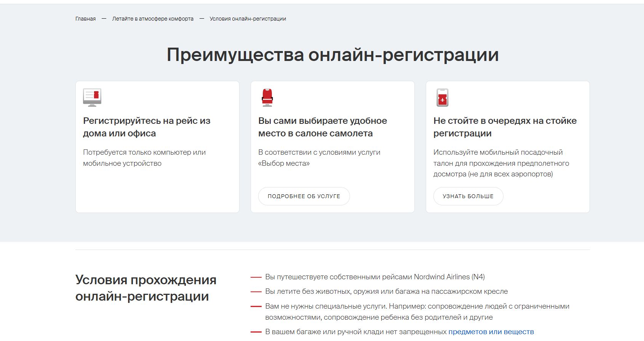Viewport: 644px width, 341px height.
Task: Click the computer monitor registration icon
Action: point(92,98)
